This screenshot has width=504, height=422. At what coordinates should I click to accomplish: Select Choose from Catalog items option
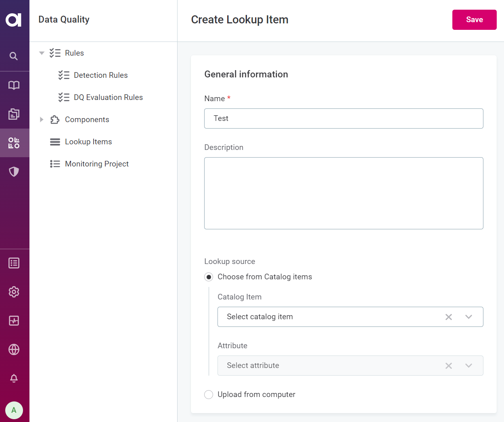tap(209, 277)
